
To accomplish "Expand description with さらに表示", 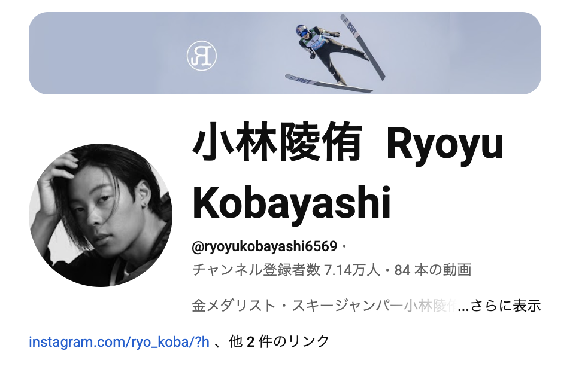I will click(x=506, y=306).
